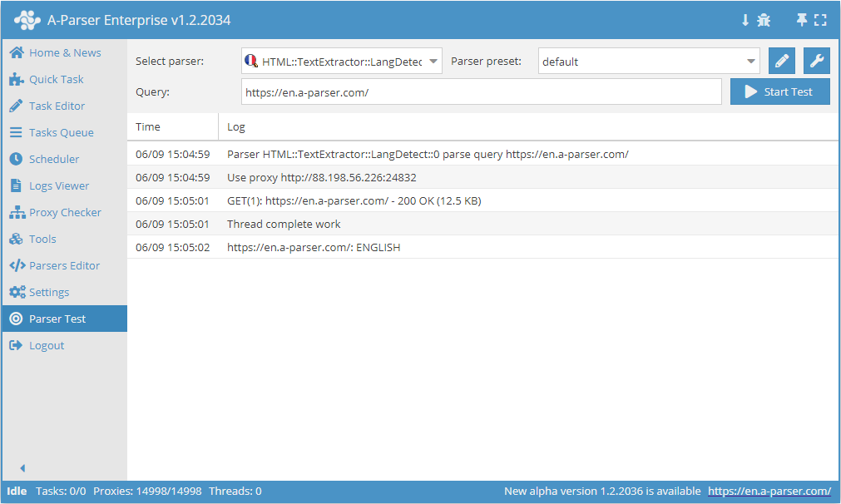Click the pin icon in title bar
Viewport: 841px width, 504px height.
802,20
